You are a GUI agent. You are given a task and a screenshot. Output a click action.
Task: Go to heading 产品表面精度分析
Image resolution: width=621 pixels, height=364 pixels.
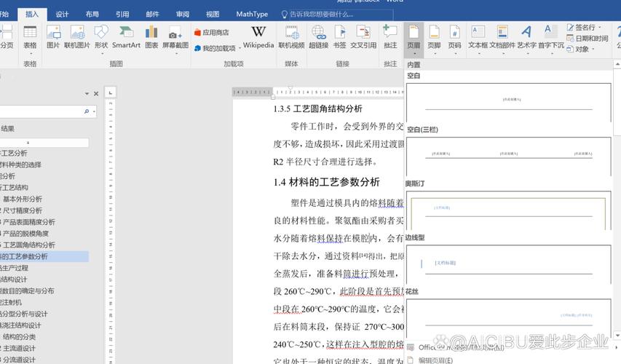[28, 222]
